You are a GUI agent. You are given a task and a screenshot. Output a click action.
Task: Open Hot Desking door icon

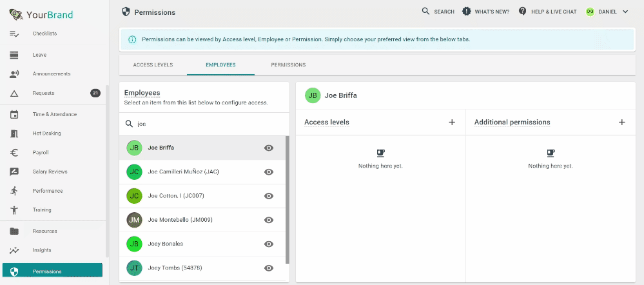click(x=14, y=133)
